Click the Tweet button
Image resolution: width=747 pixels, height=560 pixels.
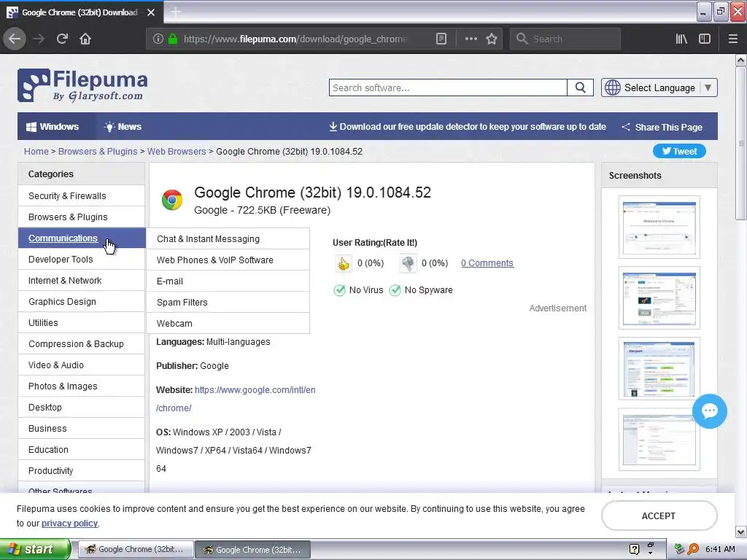[x=679, y=152]
